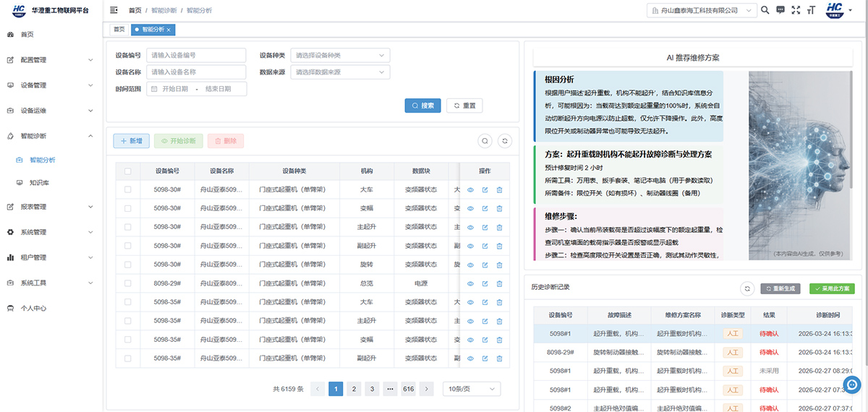Check the box for 5098-35# 副起升 row

[x=128, y=358]
